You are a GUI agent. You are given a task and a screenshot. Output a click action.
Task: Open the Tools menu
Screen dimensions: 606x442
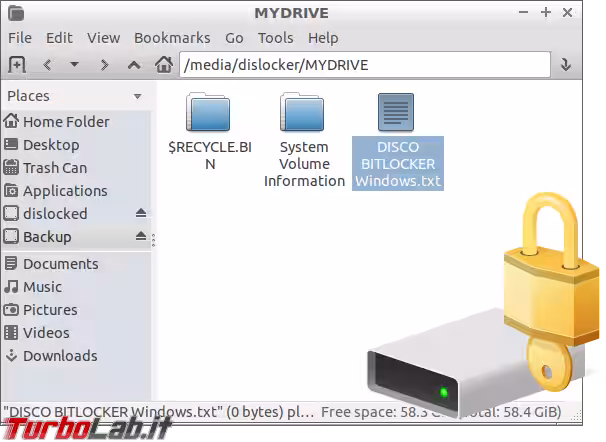276,38
